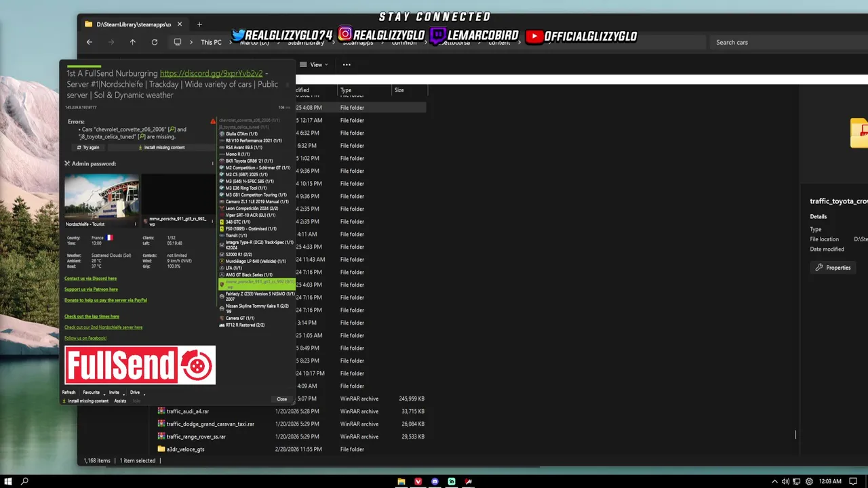The height and width of the screenshot is (488, 868).
Task: Click taskbar volume speaker icon
Action: pos(785,481)
